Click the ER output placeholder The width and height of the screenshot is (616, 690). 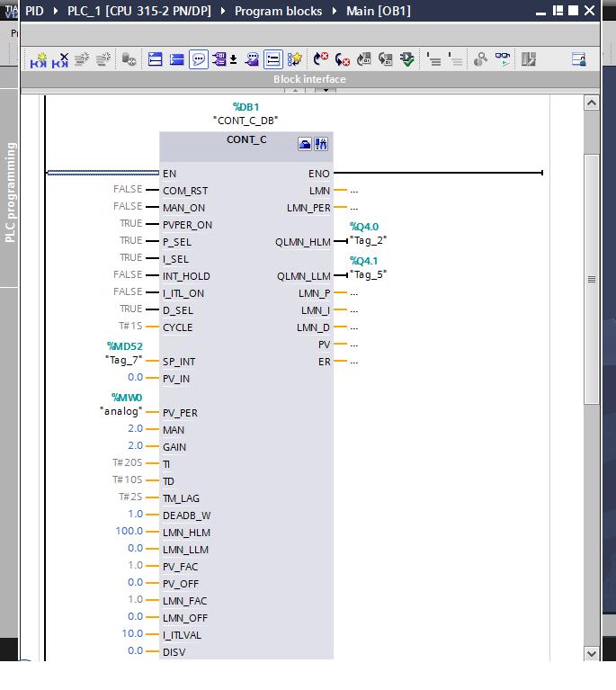click(x=354, y=362)
